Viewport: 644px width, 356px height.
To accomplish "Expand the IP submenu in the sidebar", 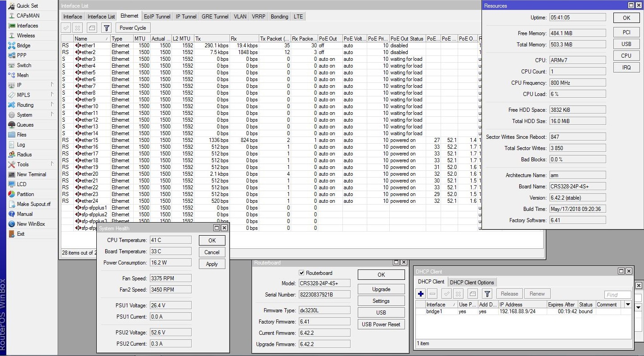I will 52,85.
